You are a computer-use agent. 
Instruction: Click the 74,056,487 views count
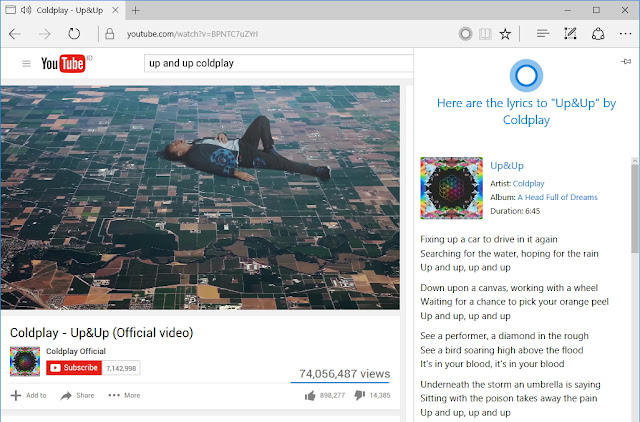point(344,373)
